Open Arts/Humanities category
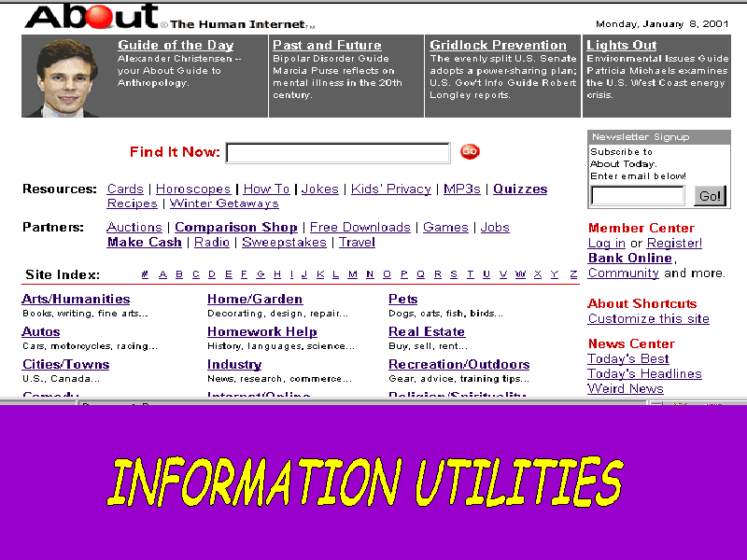The width and height of the screenshot is (747, 560). click(x=76, y=299)
